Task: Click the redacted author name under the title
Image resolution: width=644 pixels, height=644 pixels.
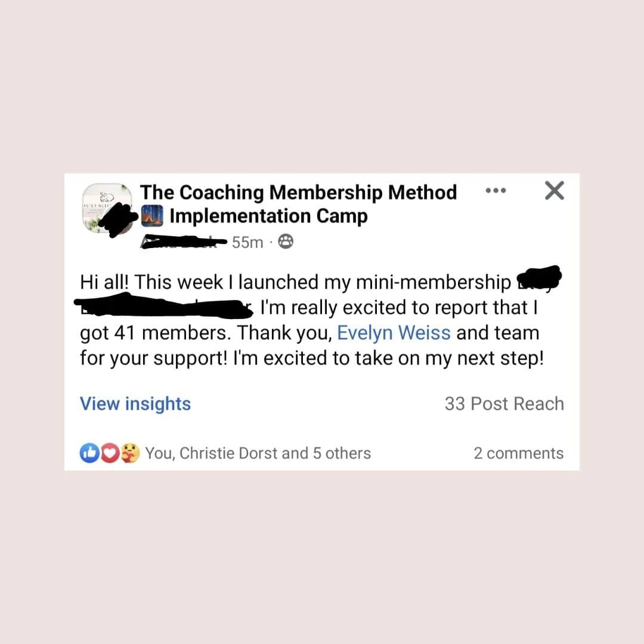Action: coord(183,241)
